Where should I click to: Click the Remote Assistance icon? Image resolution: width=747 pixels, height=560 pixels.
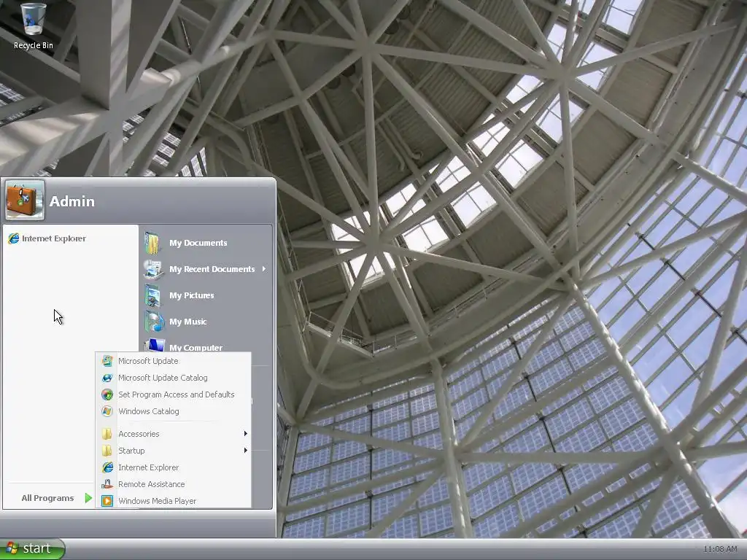click(x=107, y=484)
